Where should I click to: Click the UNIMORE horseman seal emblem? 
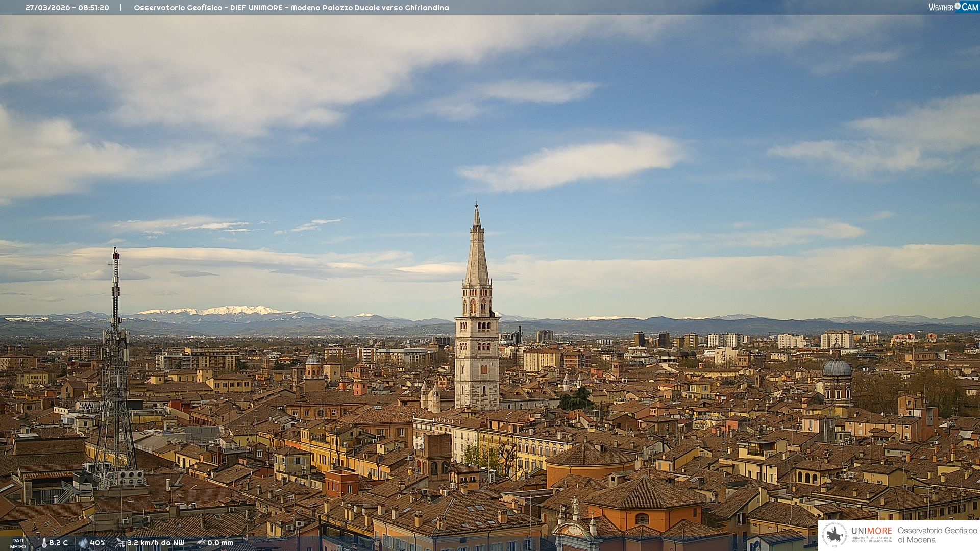tap(835, 535)
